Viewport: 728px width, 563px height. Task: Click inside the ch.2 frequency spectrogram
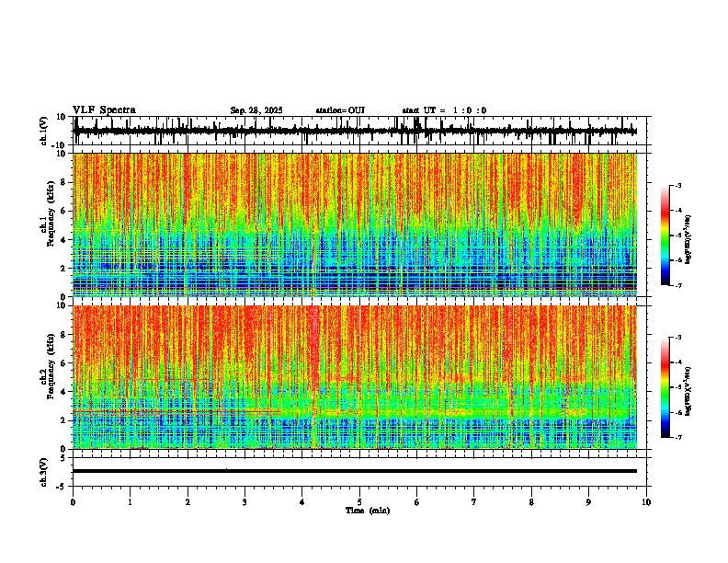[355, 377]
